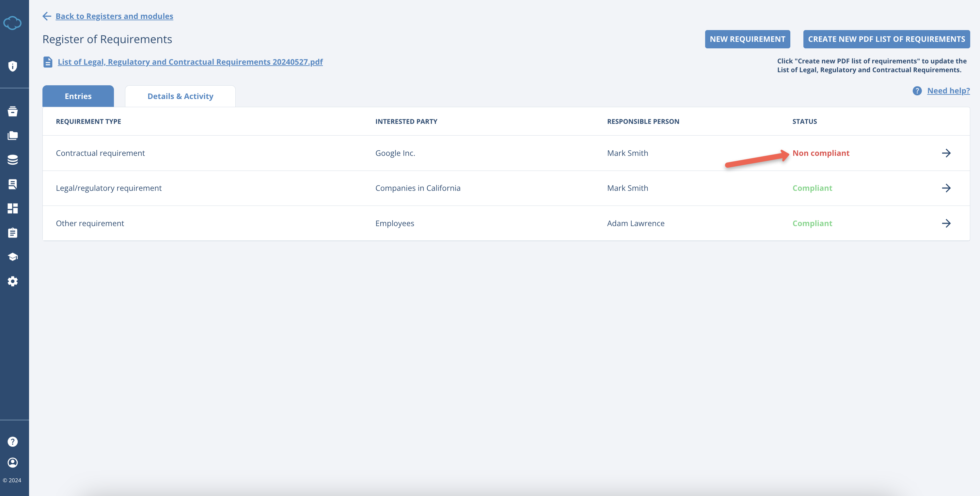Open the graduation cap training icon
The image size is (980, 496).
coord(12,257)
